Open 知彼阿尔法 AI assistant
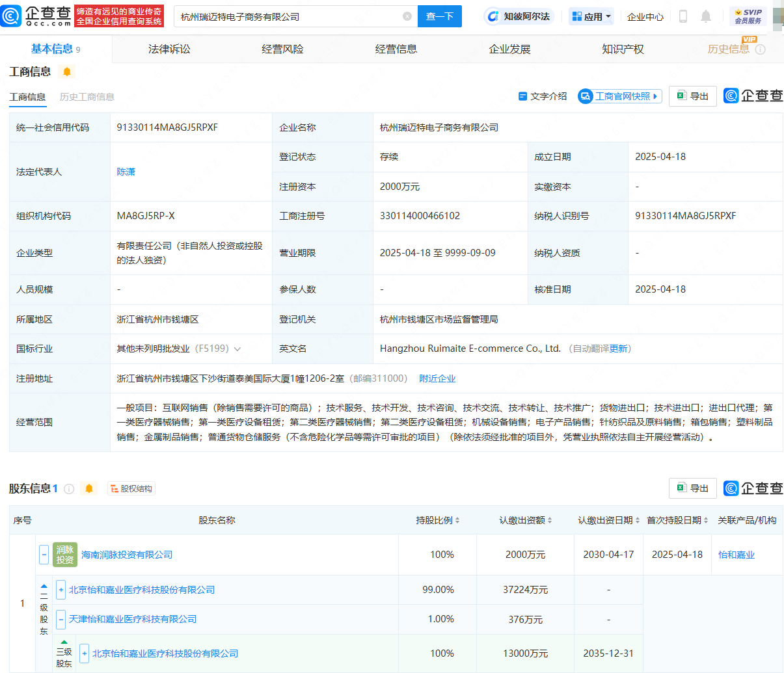Image resolution: width=784 pixels, height=673 pixels. [x=519, y=16]
